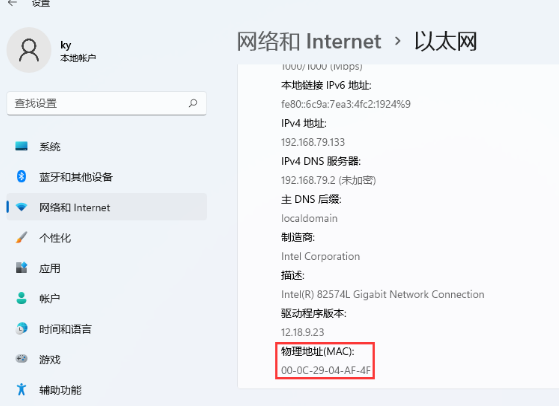559x406 pixels.
Task: Click the 本地链接 IPv6 地址: label
Action: 326,85
